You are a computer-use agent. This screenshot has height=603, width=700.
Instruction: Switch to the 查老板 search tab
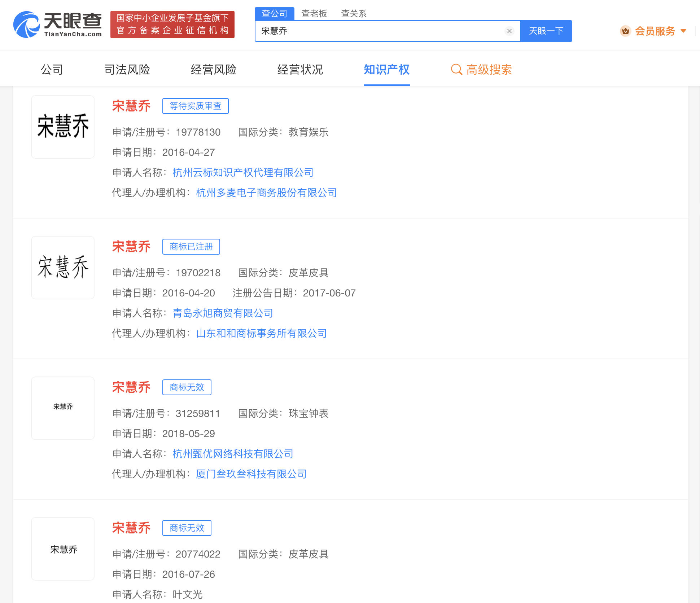point(314,14)
